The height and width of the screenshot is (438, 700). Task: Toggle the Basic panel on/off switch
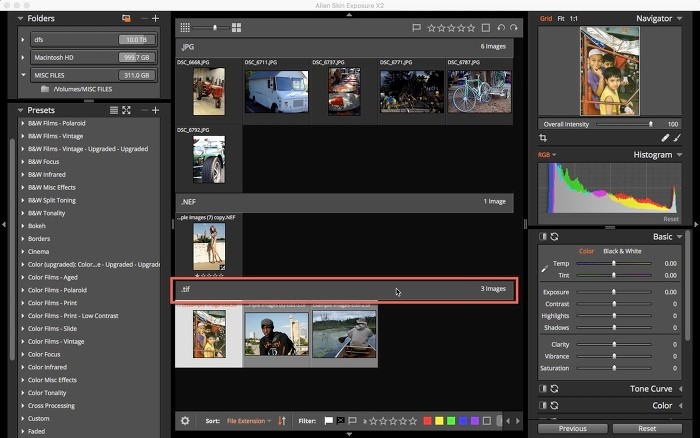543,237
